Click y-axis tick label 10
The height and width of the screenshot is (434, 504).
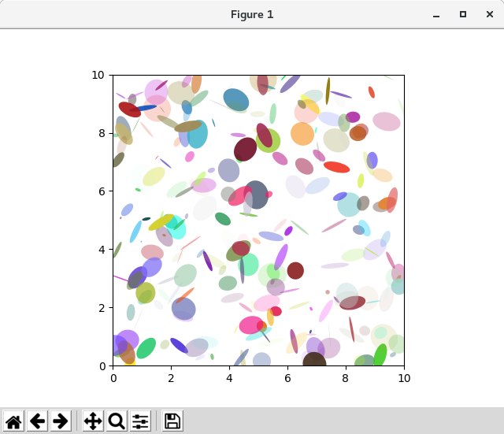[98, 76]
